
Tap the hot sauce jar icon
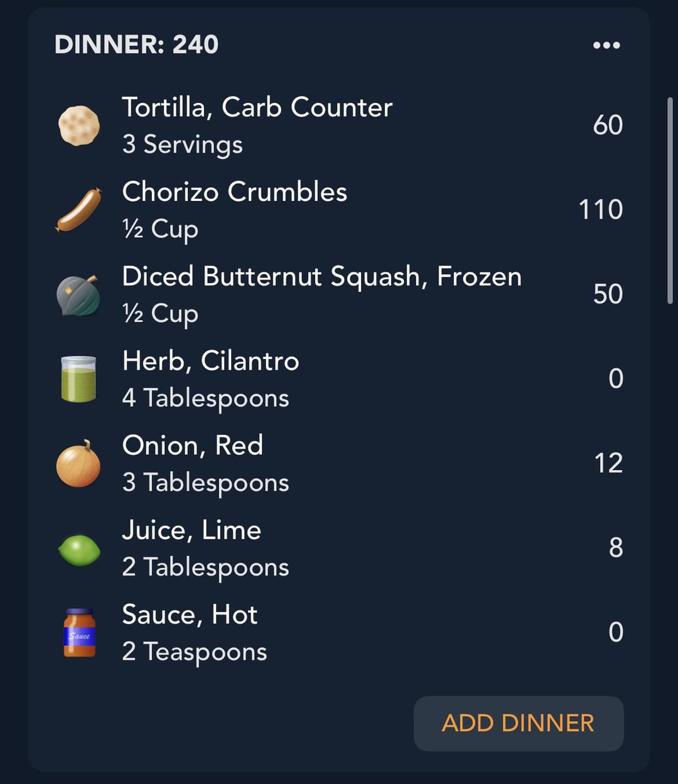click(x=79, y=633)
